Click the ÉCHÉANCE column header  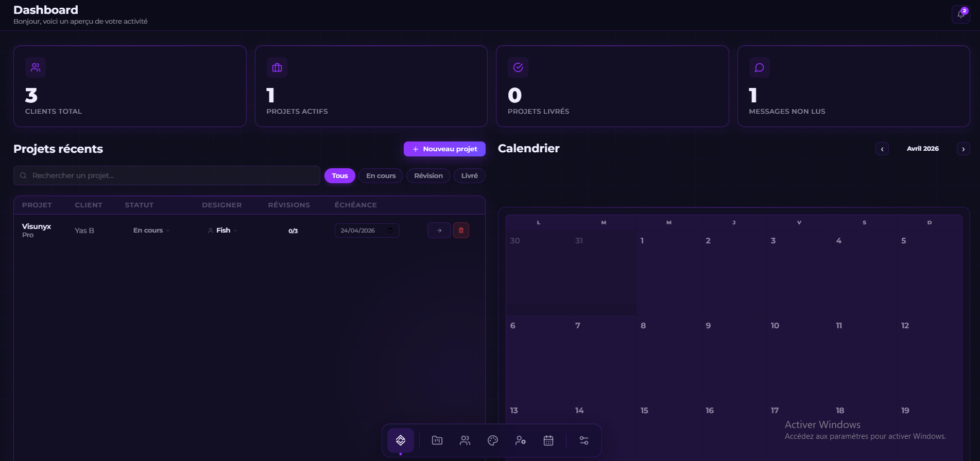356,205
